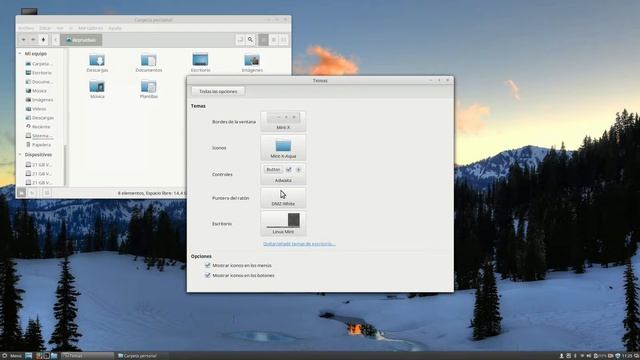640x360 pixels.
Task: Click the panel clock
Action: (627, 356)
